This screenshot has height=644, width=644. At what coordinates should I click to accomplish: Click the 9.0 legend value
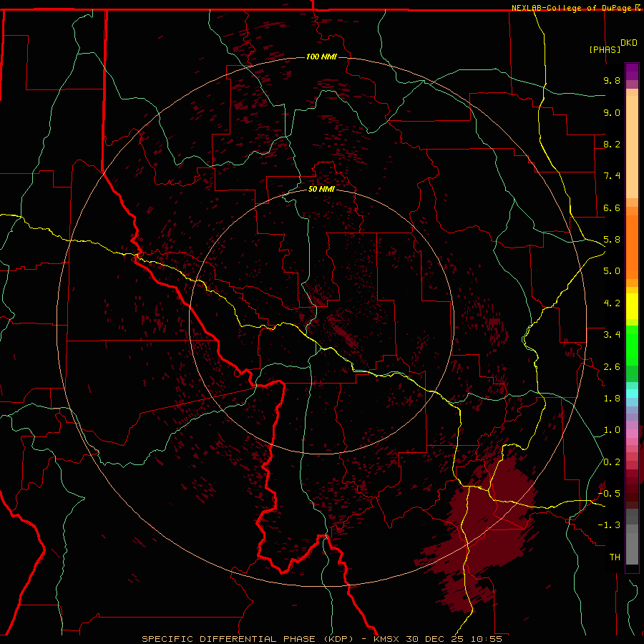(x=612, y=112)
